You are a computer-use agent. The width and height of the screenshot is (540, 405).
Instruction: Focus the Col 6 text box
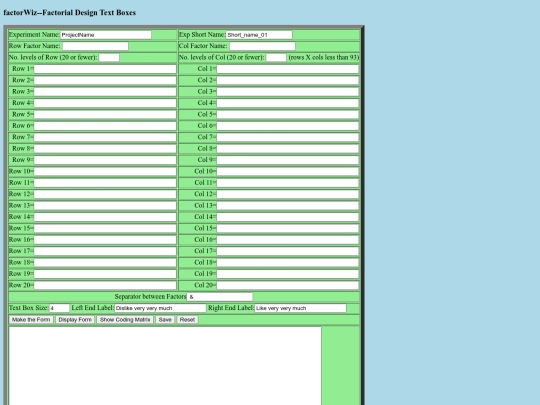pyautogui.click(x=288, y=126)
